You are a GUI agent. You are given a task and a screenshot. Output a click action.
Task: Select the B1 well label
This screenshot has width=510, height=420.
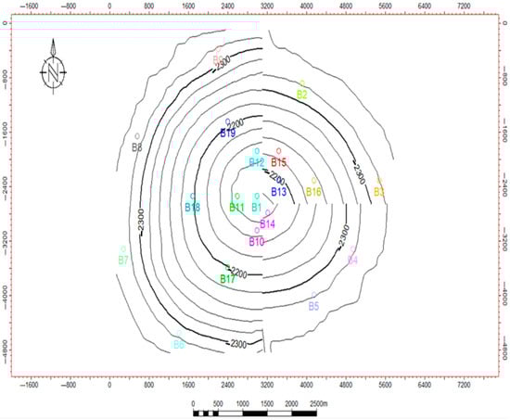point(257,208)
